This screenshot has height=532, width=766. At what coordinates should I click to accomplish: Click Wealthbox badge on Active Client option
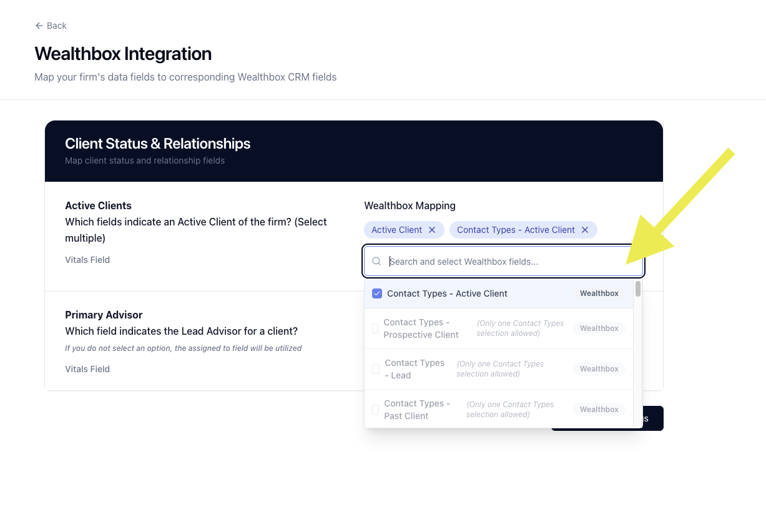pos(599,293)
